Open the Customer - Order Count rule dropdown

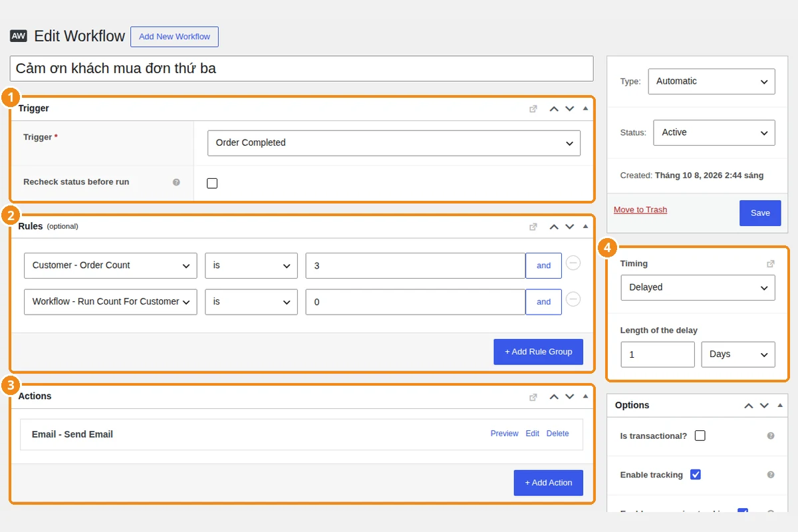pos(110,265)
